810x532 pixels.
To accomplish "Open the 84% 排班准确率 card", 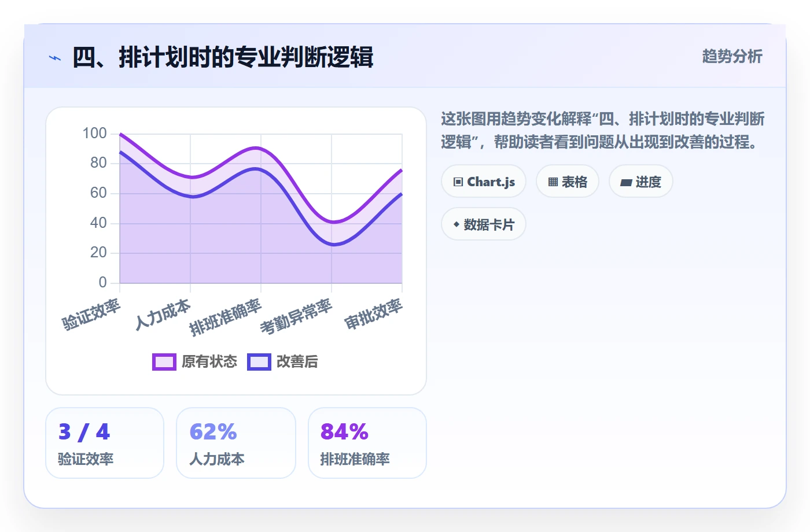I will (x=367, y=443).
